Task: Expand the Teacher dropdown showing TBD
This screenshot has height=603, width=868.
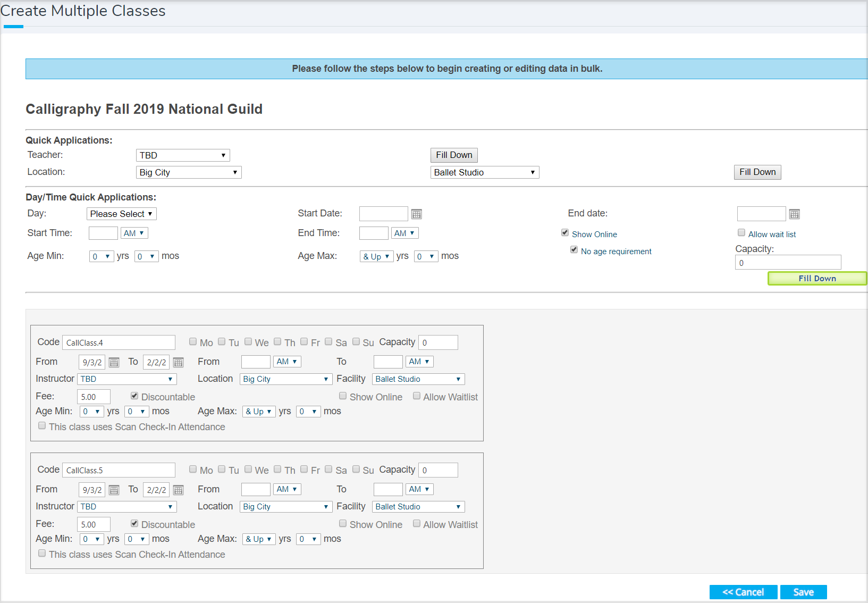Action: coord(183,155)
